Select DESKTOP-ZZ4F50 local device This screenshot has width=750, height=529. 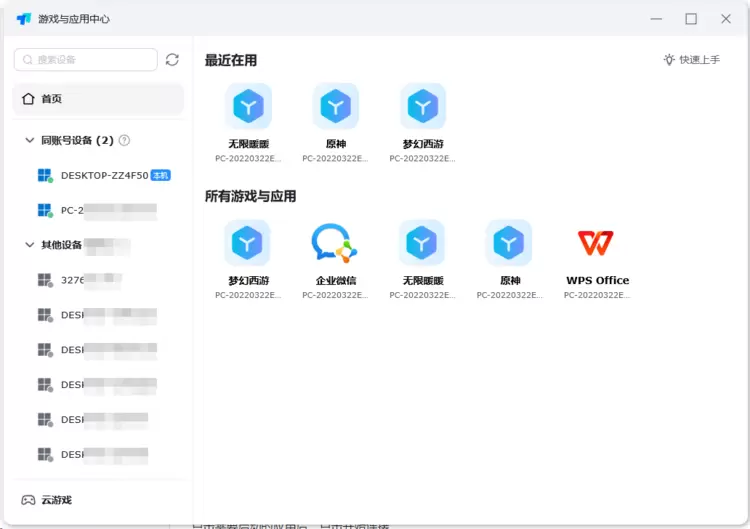[104, 175]
